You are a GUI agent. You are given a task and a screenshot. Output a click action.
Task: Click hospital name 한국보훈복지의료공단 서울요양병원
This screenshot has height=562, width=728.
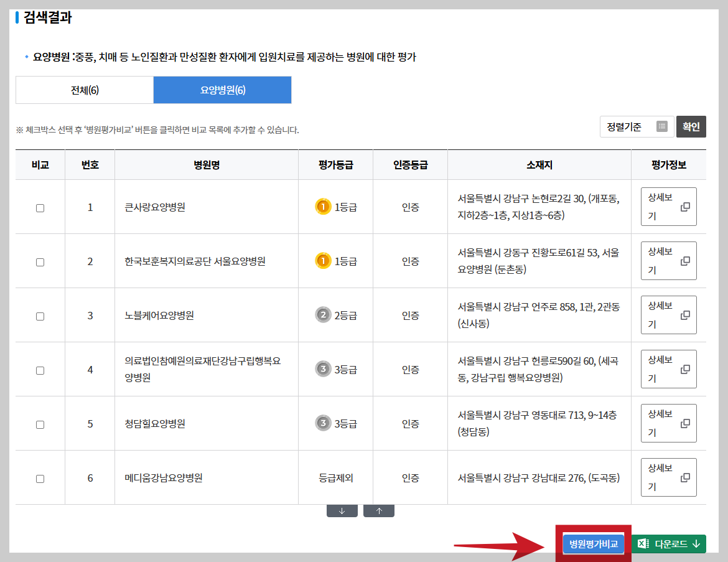tap(195, 261)
